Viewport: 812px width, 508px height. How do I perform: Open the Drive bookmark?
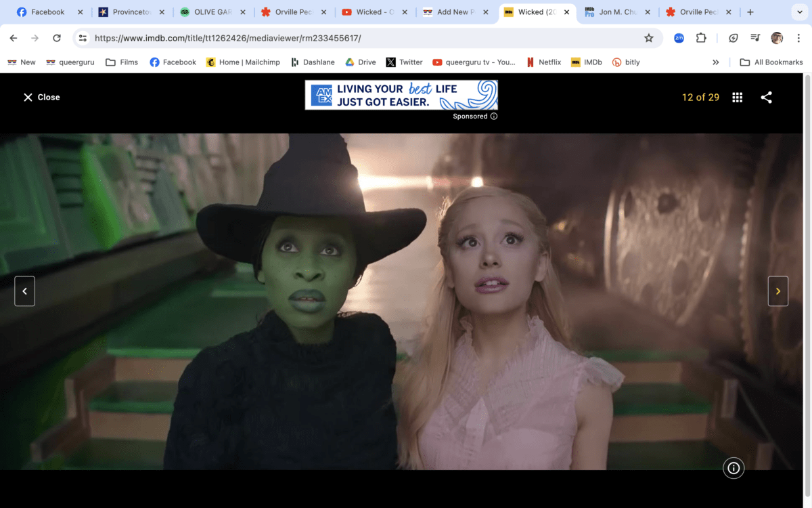point(361,62)
